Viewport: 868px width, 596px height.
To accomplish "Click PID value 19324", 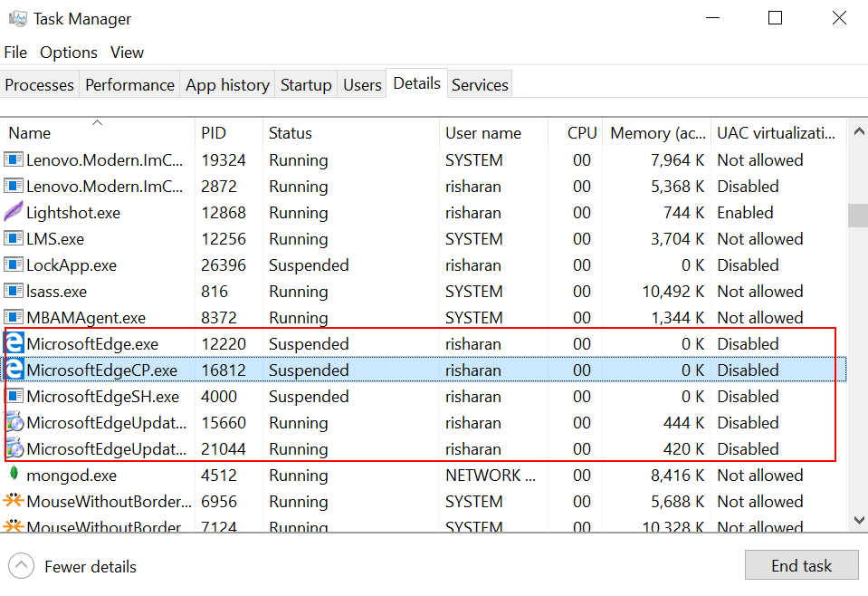I will pyautogui.click(x=223, y=160).
